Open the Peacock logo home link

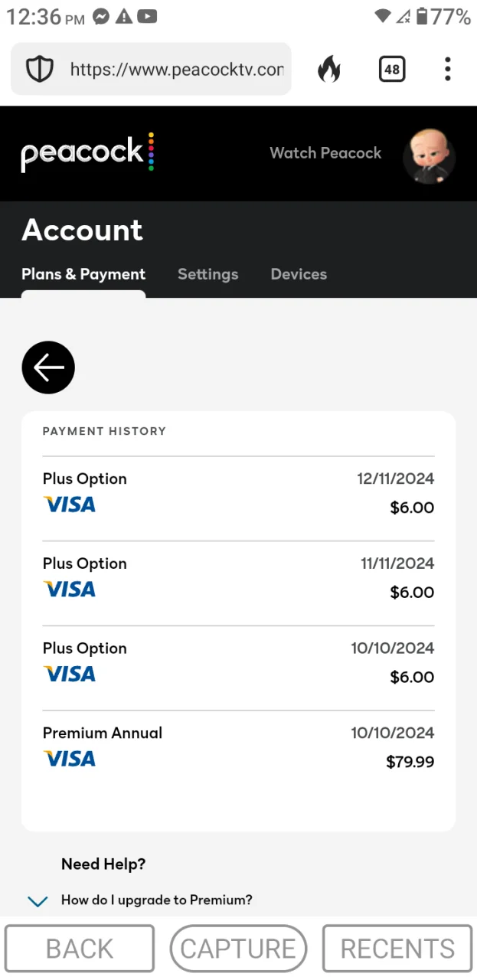tap(88, 152)
